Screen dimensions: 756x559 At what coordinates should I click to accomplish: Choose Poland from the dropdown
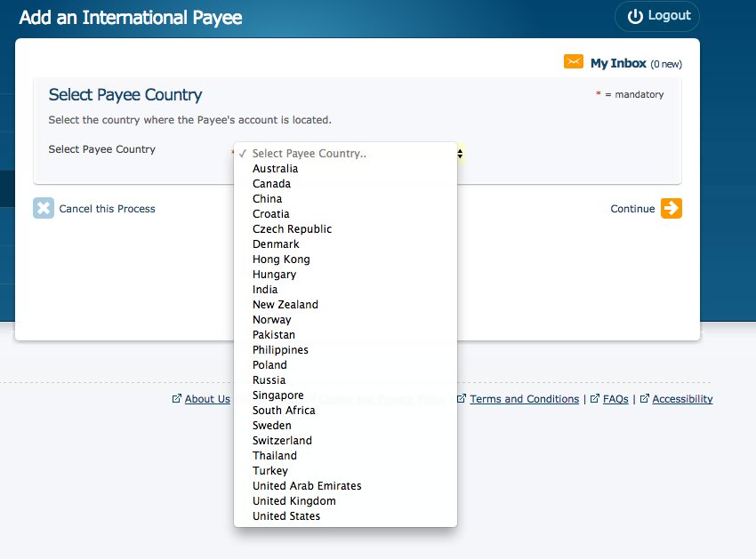coord(345,364)
